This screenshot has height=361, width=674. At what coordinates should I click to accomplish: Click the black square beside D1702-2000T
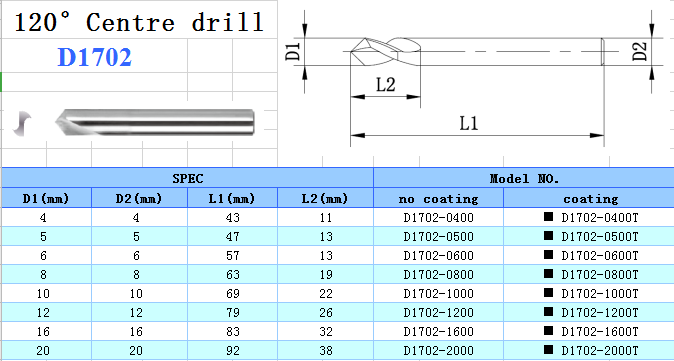coord(548,349)
